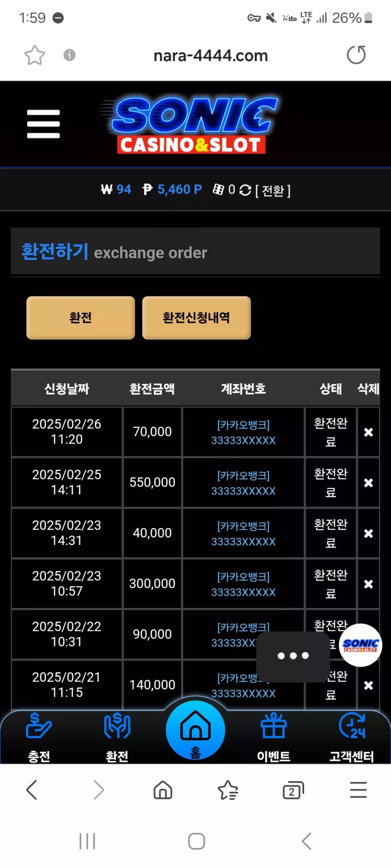Image resolution: width=391 pixels, height=868 pixels.
Task: Open the floating chat bubble with dots
Action: pos(293,656)
